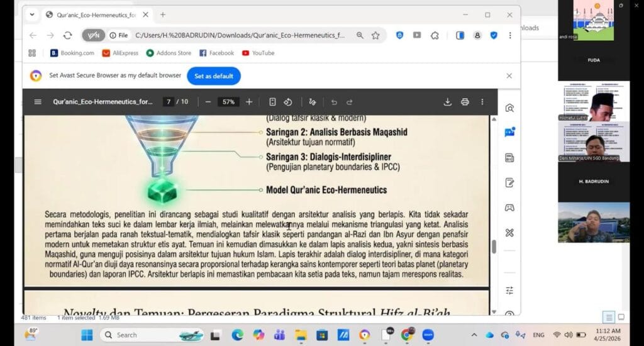Click the PDF page number field
The height and width of the screenshot is (346, 644).
[x=168, y=102]
